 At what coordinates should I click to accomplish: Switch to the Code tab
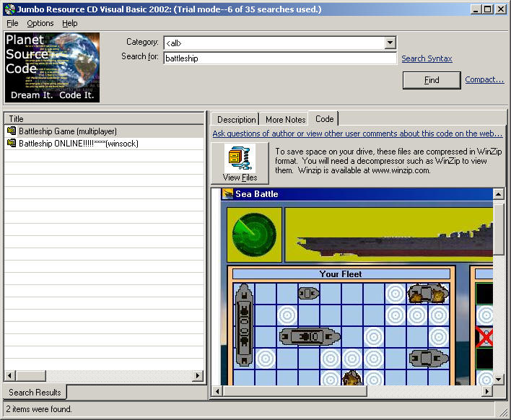(x=324, y=119)
